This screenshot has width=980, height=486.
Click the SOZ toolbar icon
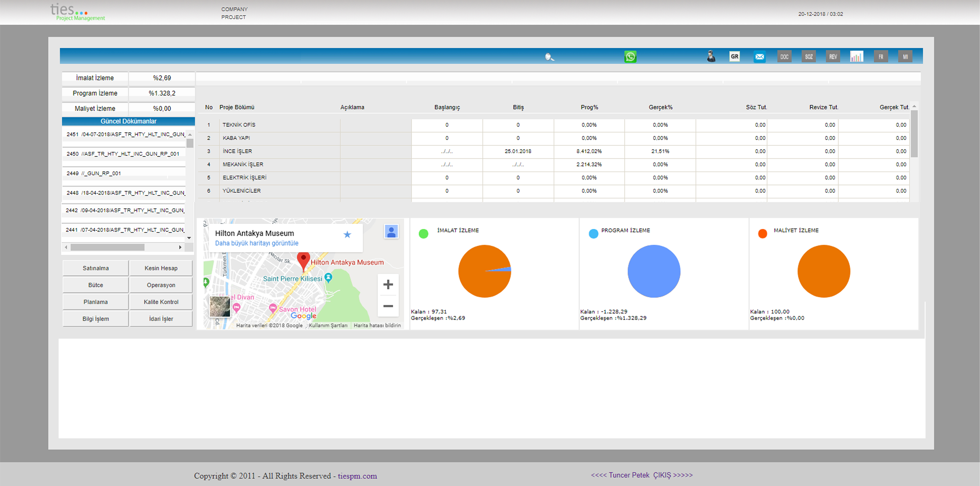[809, 57]
